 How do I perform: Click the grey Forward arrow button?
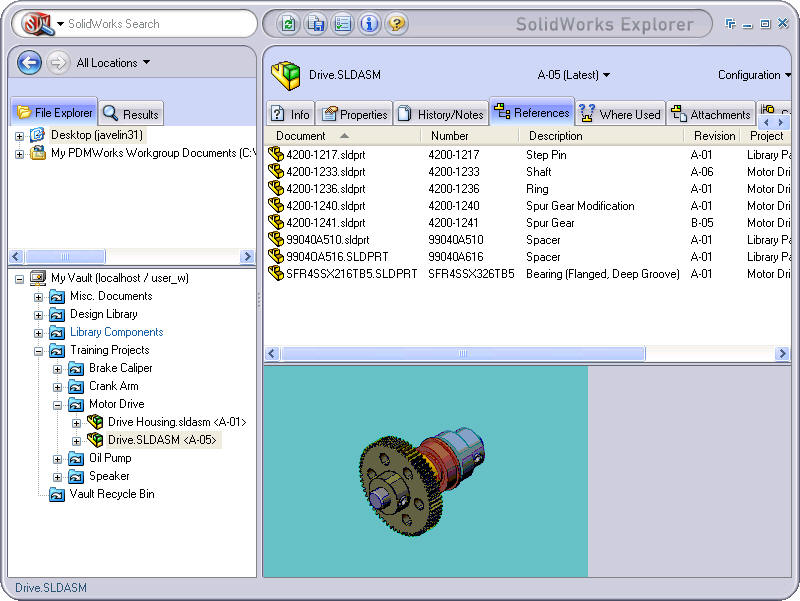pyautogui.click(x=58, y=63)
